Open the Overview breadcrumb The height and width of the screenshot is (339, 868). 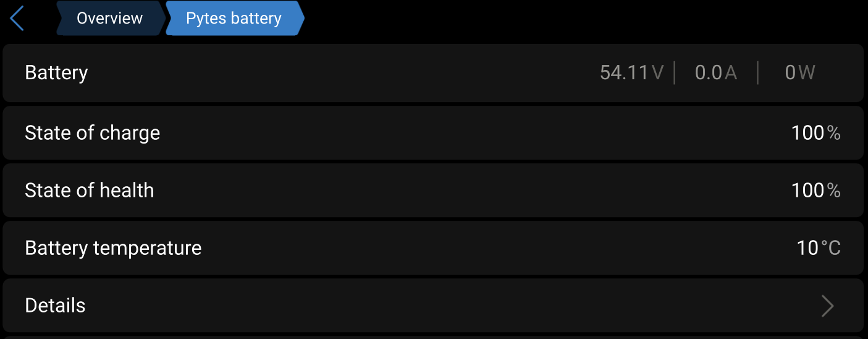tap(109, 19)
